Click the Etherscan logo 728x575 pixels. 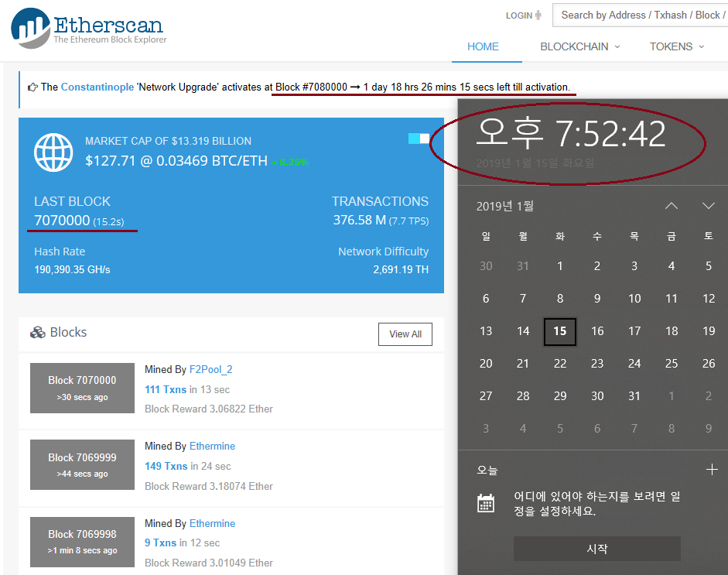tap(88, 28)
